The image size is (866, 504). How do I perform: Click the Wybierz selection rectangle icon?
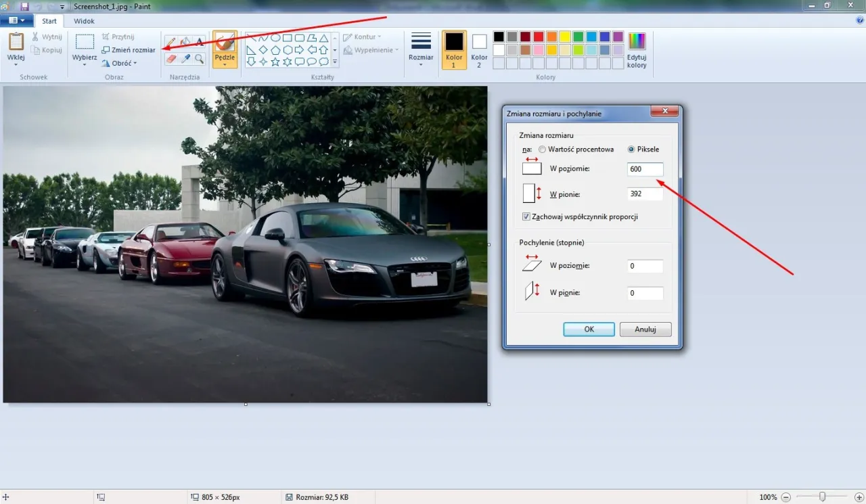pos(85,42)
